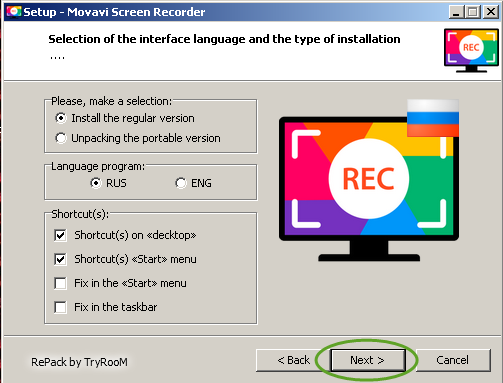Maximize the setup window
Screen dimensions: 503x383
coord(473,12)
